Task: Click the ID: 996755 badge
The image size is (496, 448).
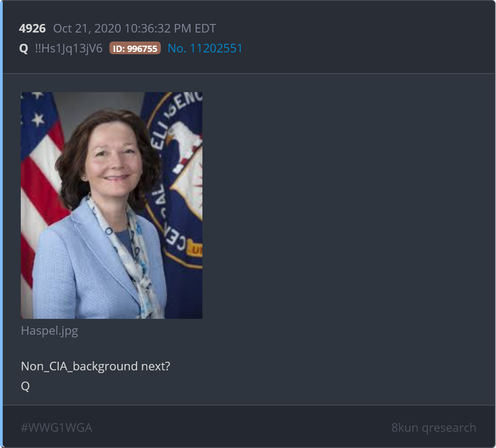Action: (x=135, y=48)
